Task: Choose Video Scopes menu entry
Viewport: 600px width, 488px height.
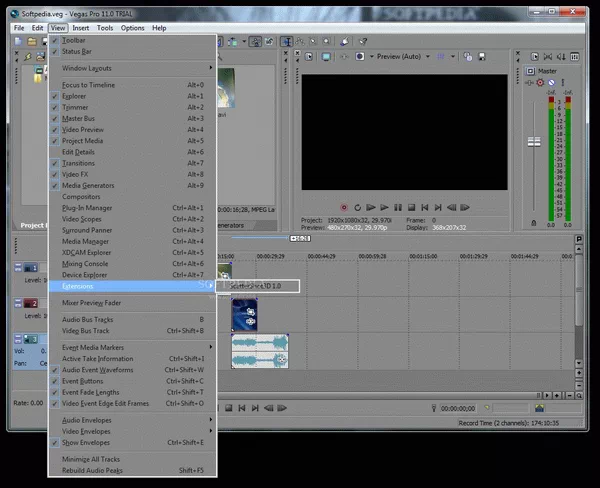Action: (x=132, y=219)
